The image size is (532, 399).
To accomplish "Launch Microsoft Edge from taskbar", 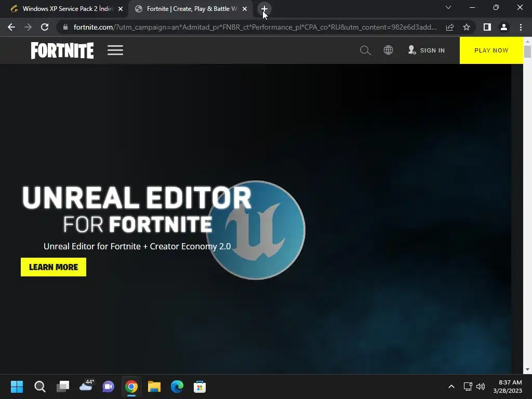I will (177, 387).
